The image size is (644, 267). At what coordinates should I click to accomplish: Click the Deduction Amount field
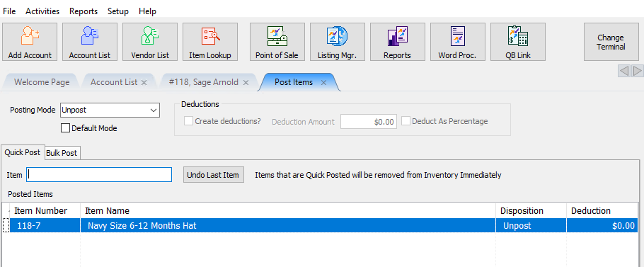pos(369,122)
